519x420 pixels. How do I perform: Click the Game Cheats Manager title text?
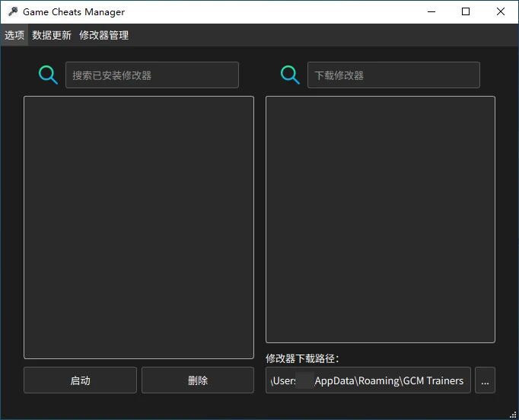(74, 12)
